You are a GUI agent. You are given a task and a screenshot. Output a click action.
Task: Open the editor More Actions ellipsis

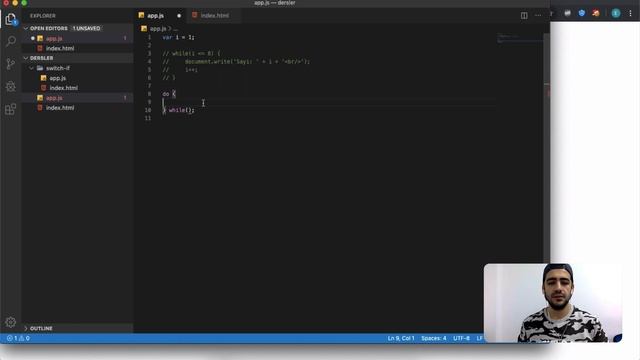point(538,16)
